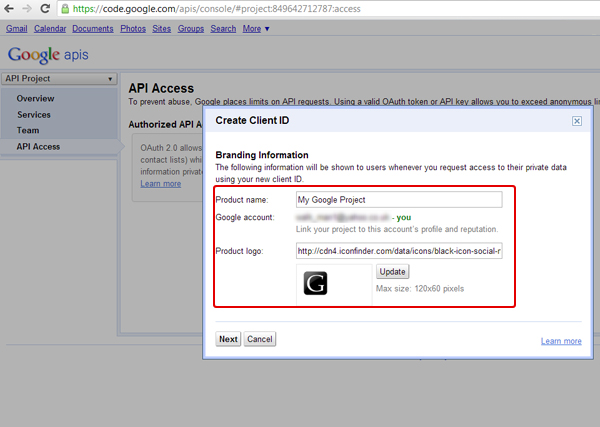Screen dimensions: 600x427
Task: Click Update button for product logo
Action: coord(392,272)
